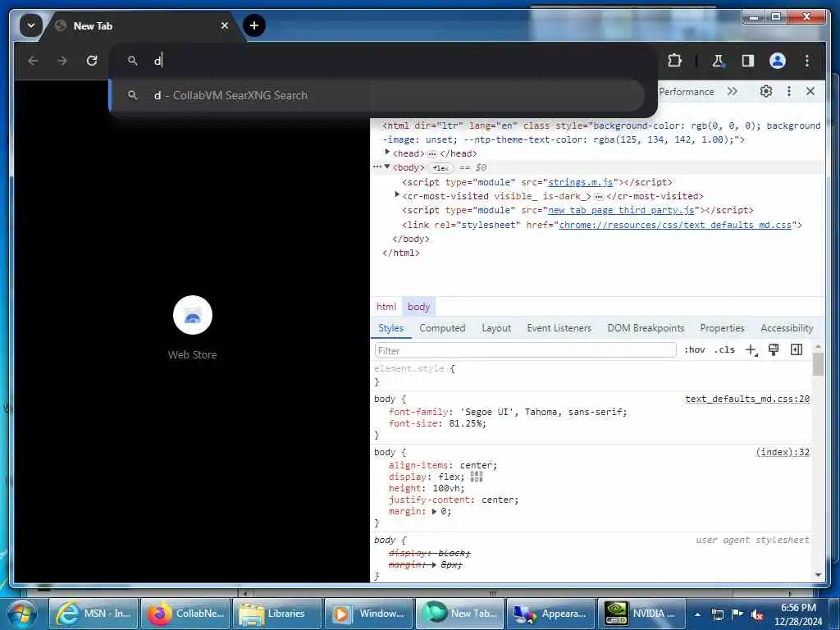Click the font-size 81.25% value
This screenshot has width=840, height=630.
pyautogui.click(x=468, y=423)
